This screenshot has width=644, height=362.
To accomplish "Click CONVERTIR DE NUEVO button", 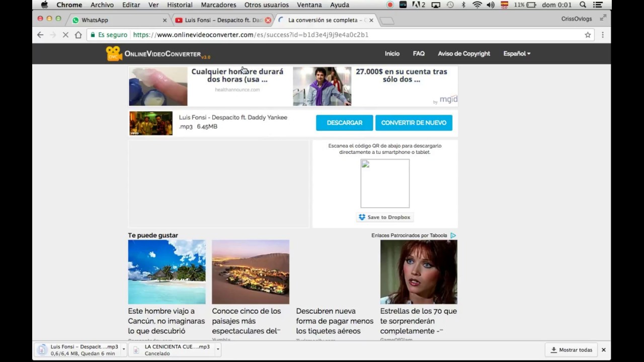I will 414,123.
